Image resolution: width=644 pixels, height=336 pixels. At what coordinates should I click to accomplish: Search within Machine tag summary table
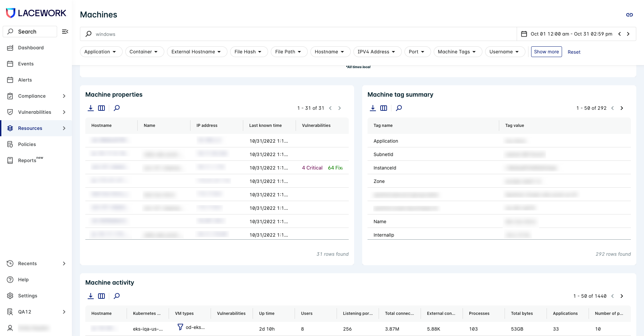coord(399,108)
